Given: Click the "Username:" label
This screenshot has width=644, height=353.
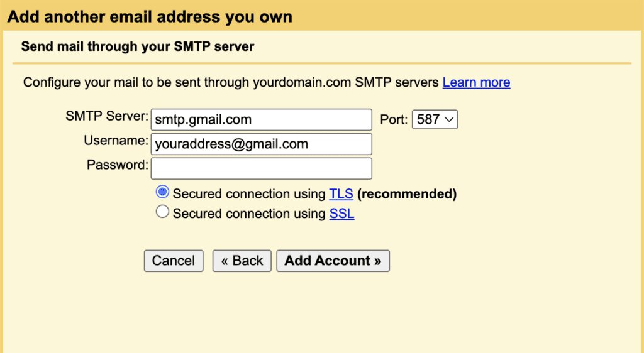Looking at the screenshot, I should [116, 141].
